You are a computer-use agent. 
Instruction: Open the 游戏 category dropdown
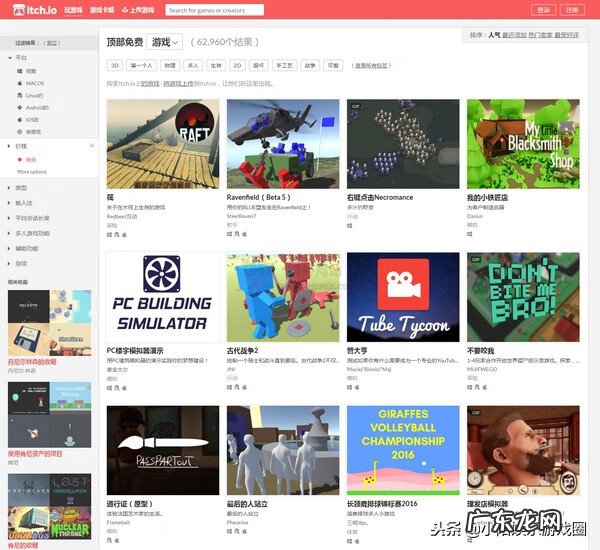pyautogui.click(x=165, y=42)
